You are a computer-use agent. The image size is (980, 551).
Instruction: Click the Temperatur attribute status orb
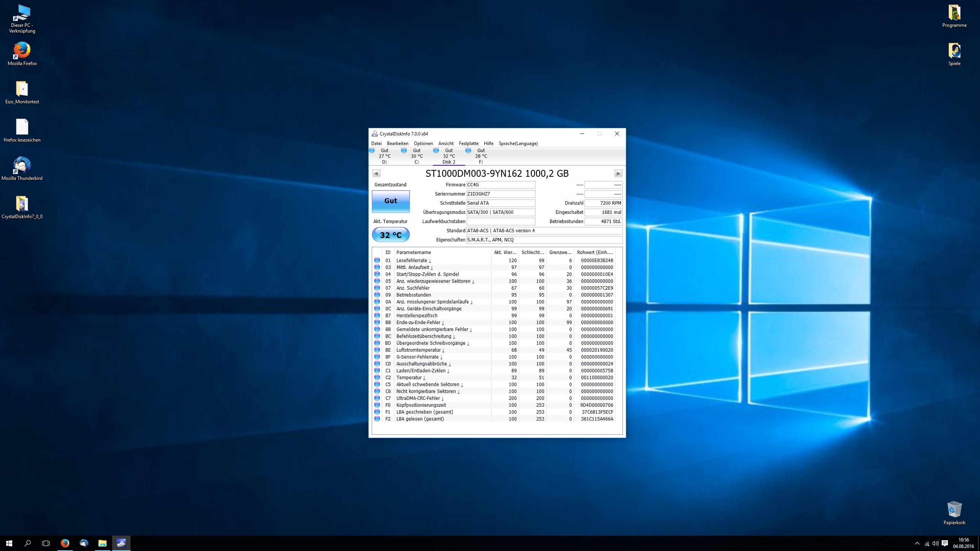[377, 378]
